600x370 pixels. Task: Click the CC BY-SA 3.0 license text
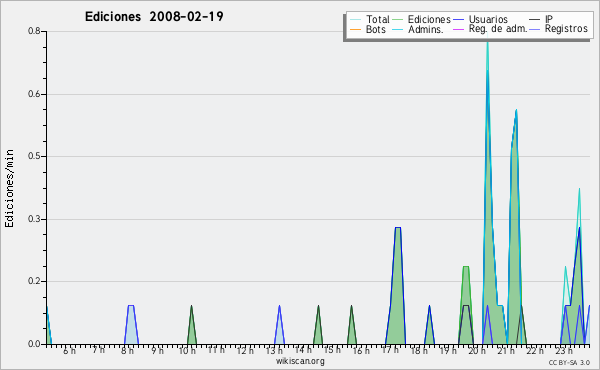(569, 363)
